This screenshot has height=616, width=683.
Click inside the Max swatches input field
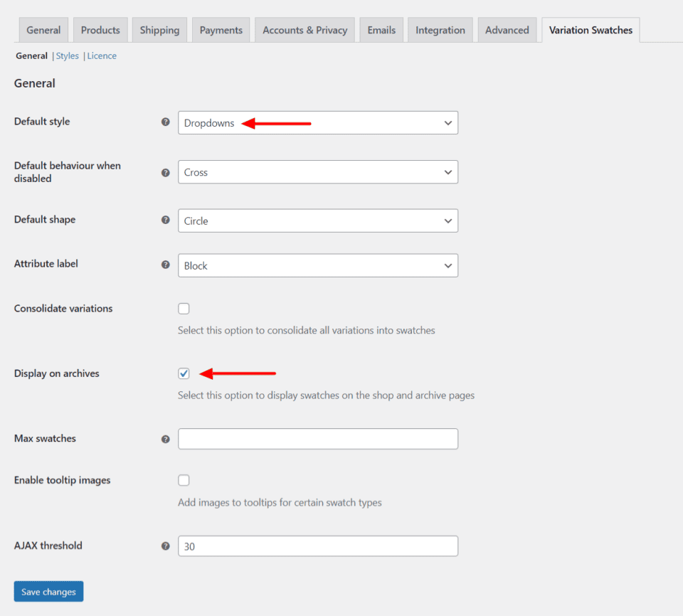coord(317,439)
